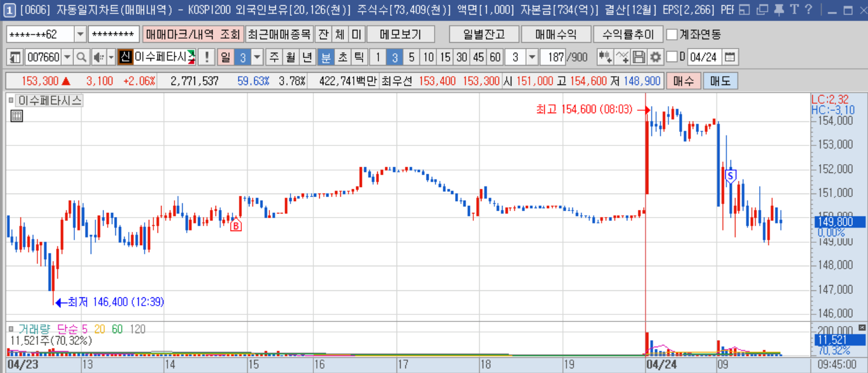Image resolution: width=868 pixels, height=373 pixels.
Task: Open the panel layout icon beside stock code
Action: (15, 57)
